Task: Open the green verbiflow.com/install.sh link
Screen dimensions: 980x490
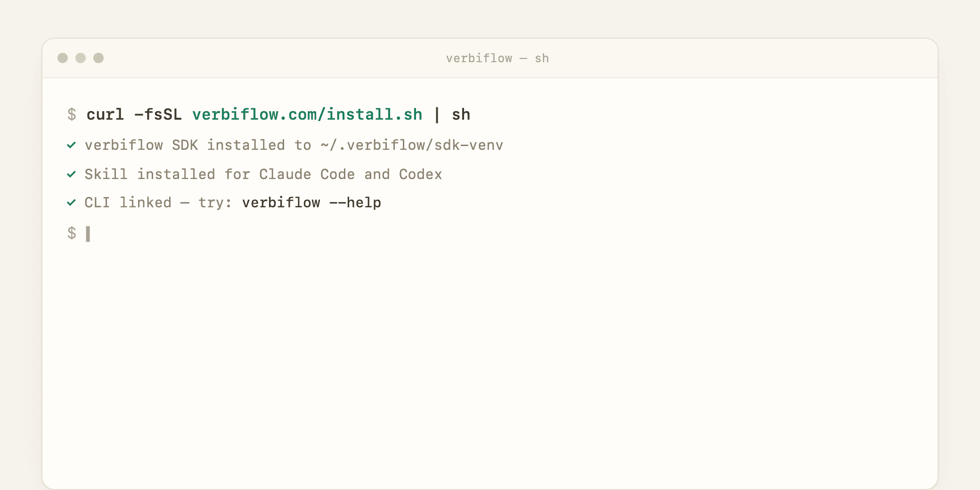Action: point(307,114)
